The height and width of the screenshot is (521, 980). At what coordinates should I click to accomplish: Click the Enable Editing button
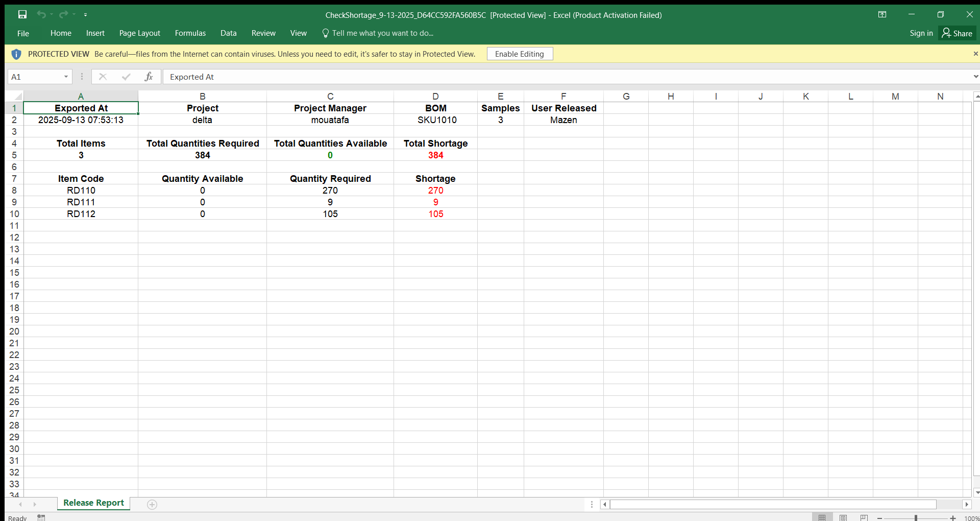pos(519,54)
